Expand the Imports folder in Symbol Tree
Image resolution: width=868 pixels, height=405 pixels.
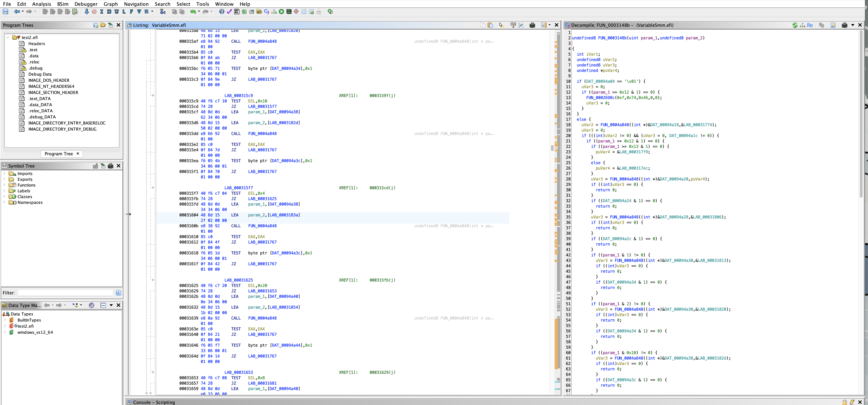pos(4,174)
